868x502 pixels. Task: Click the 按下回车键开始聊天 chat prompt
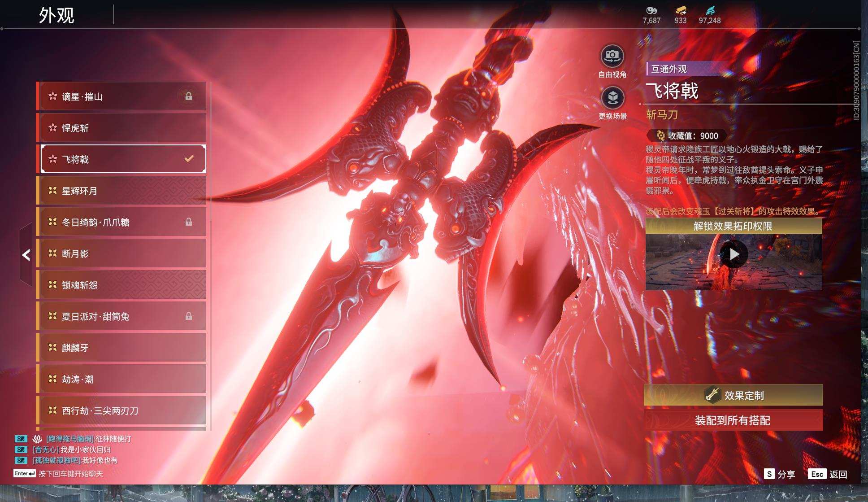(x=71, y=474)
